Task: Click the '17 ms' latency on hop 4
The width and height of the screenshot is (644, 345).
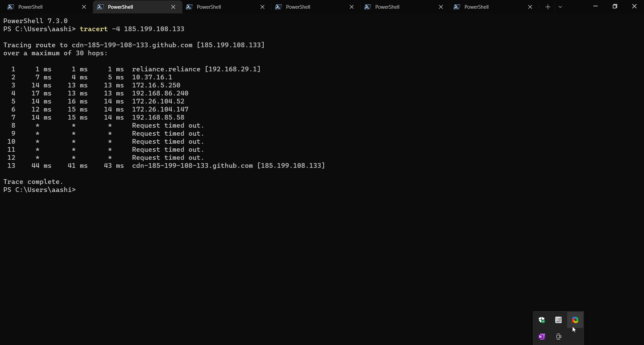Action: [41, 93]
